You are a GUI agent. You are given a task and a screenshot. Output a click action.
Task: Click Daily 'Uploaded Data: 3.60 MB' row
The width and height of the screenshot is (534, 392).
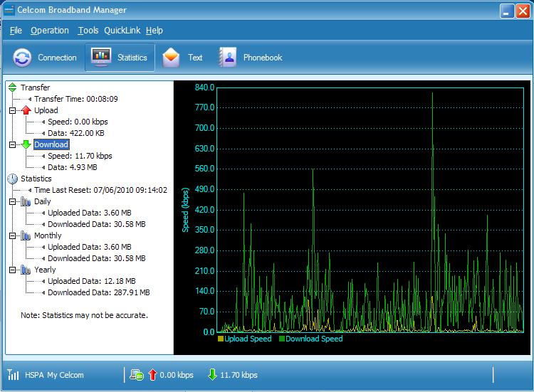point(90,213)
